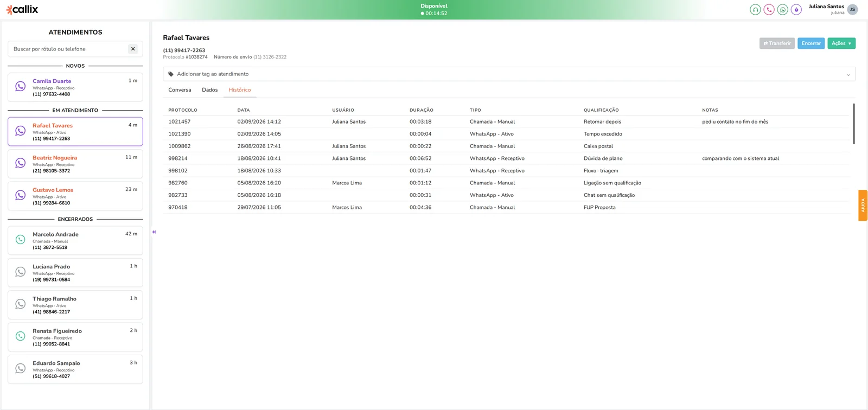This screenshot has width=868, height=410.
Task: Click the history table vertical scrollbar
Action: click(x=853, y=124)
